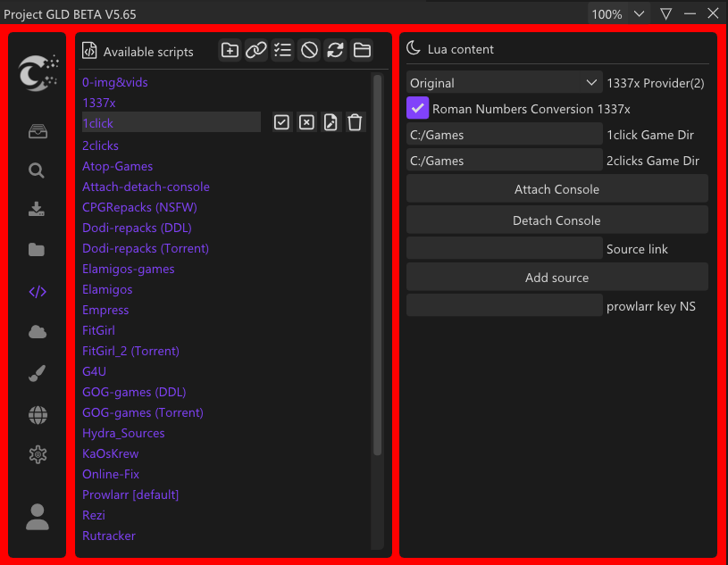Open the paintbrush theme sidebar icon
The width and height of the screenshot is (728, 565).
(38, 373)
